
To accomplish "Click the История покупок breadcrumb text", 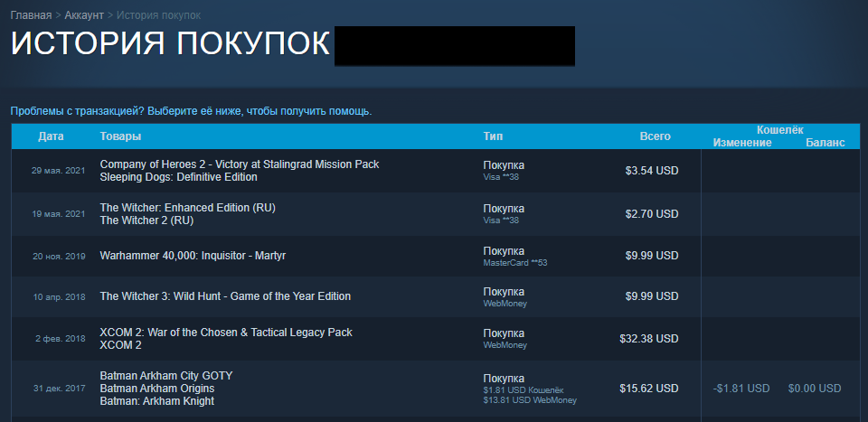I will (159, 15).
